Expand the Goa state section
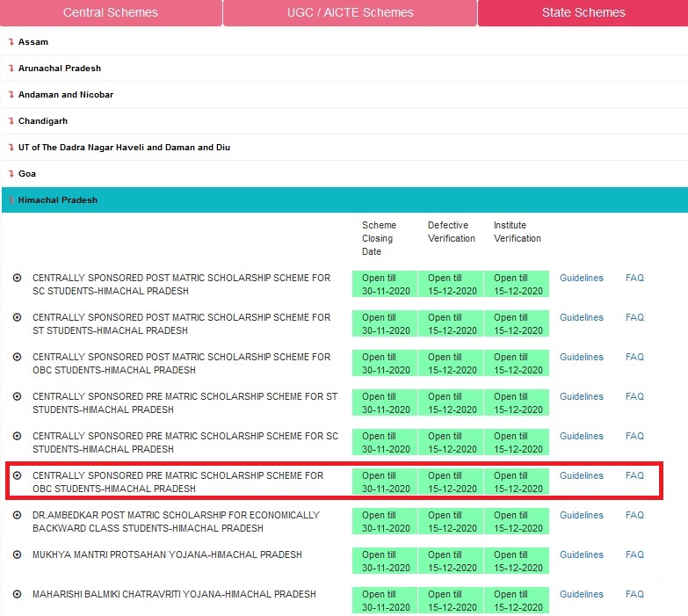The width and height of the screenshot is (688, 616). click(x=26, y=174)
